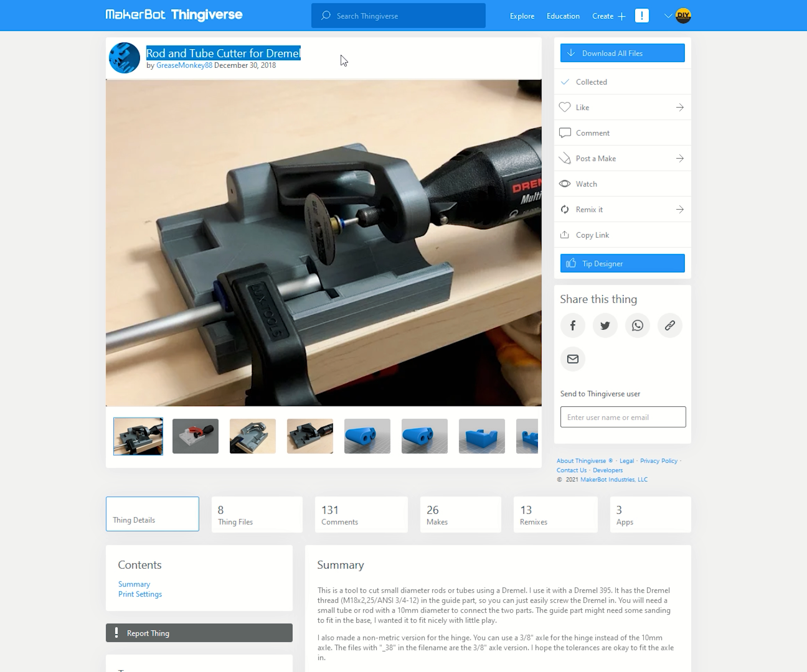Share this thing via WhatsApp
The height and width of the screenshot is (672, 807).
coord(638,325)
